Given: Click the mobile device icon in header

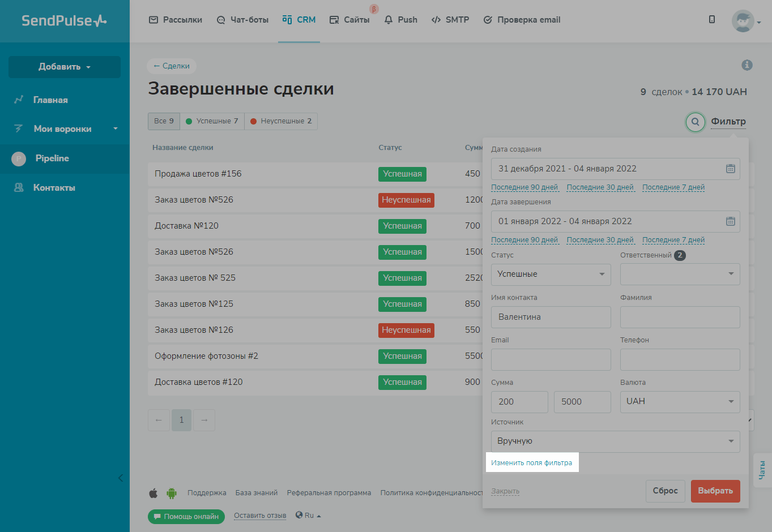Looking at the screenshot, I should point(712,20).
